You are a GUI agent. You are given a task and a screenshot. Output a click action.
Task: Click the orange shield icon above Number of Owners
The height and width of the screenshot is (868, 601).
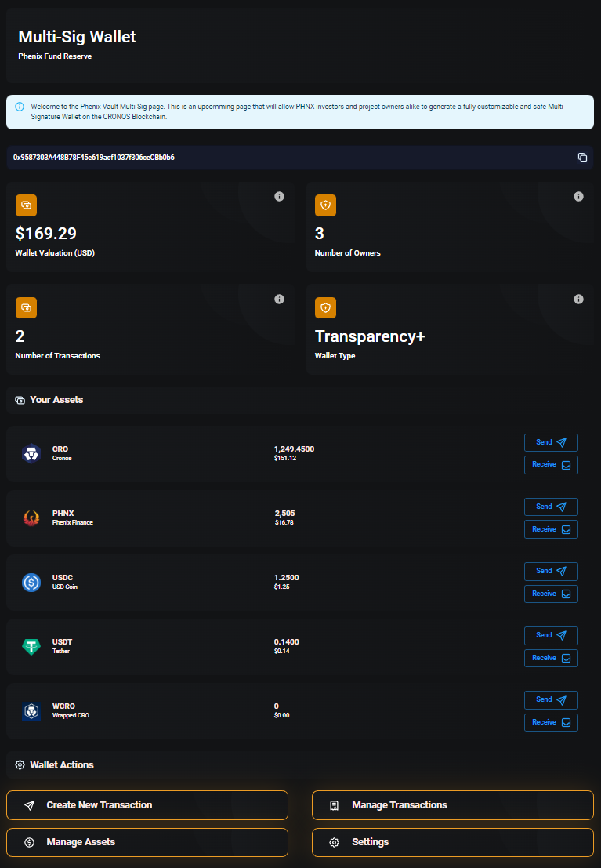325,205
